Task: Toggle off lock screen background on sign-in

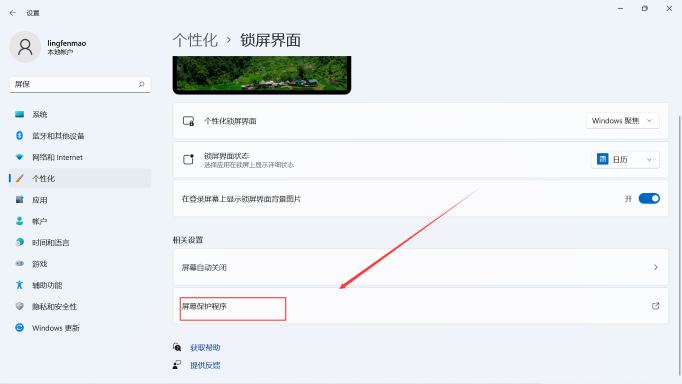Action: (x=649, y=199)
